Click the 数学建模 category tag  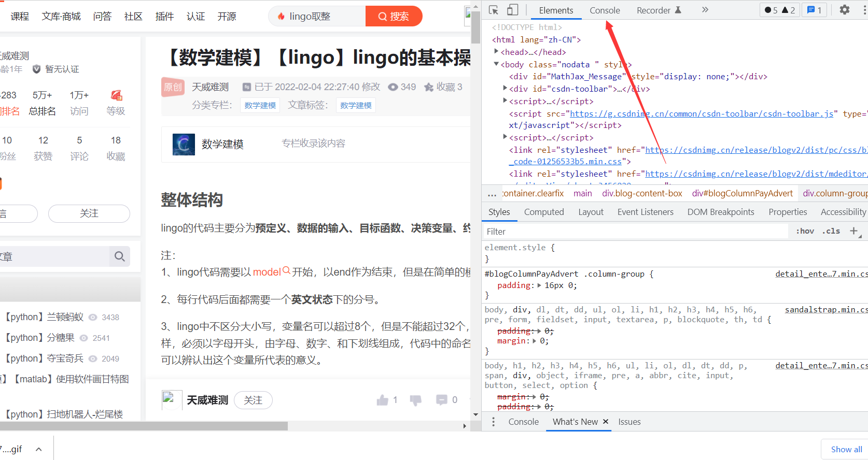click(x=260, y=105)
